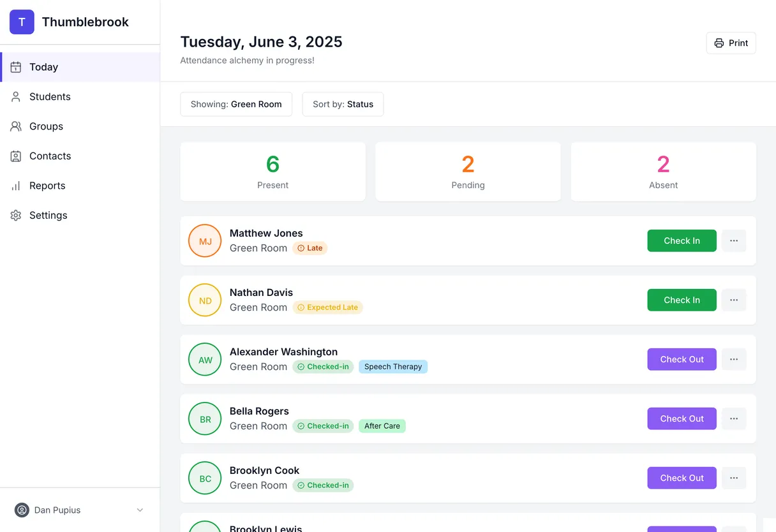
Task: Click the Tuesday, June 3, 2025 heading
Action: [x=262, y=42]
